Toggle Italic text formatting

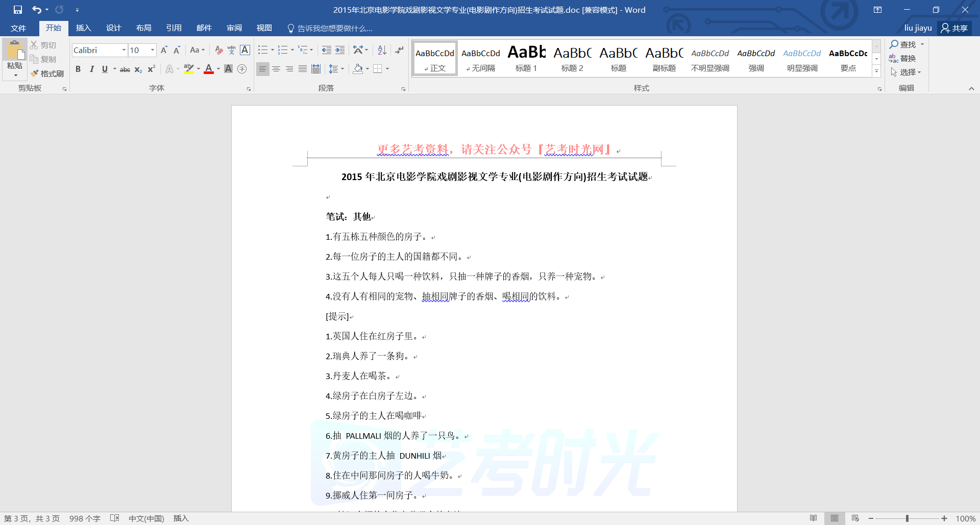coord(91,69)
